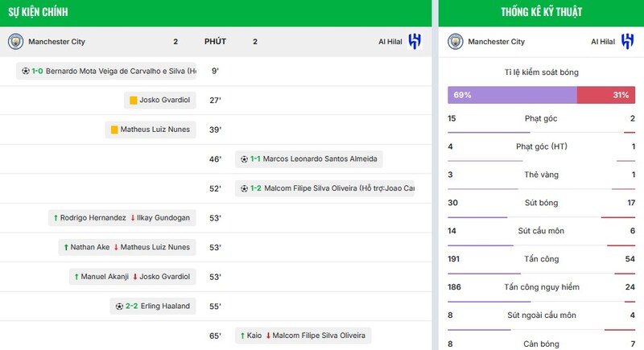The height and width of the screenshot is (350, 644).
Task: Click the Tấn công nguy hiểm stat label
Action: (x=542, y=287)
